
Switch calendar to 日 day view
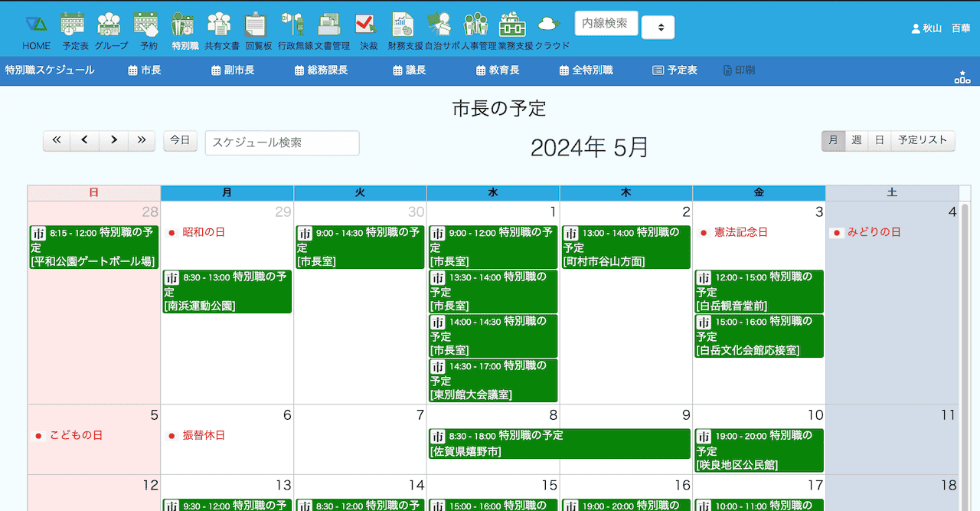(x=879, y=140)
